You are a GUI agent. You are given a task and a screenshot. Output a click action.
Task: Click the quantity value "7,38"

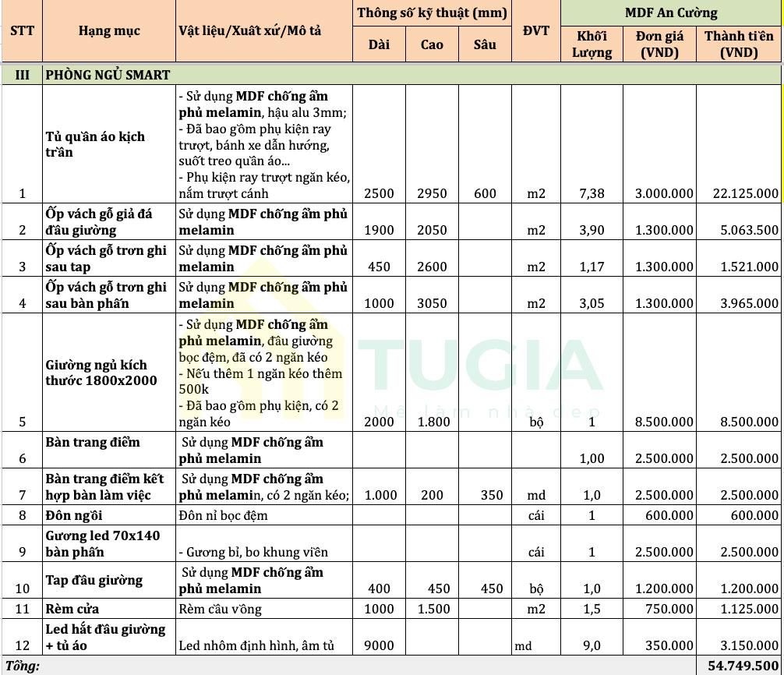pos(592,193)
